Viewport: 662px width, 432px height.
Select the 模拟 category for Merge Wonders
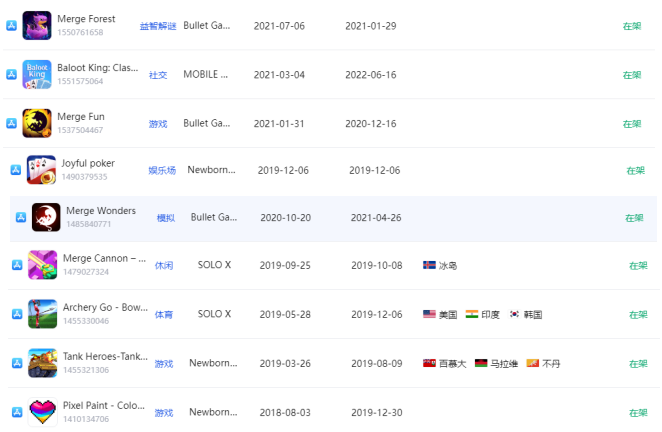click(x=165, y=218)
